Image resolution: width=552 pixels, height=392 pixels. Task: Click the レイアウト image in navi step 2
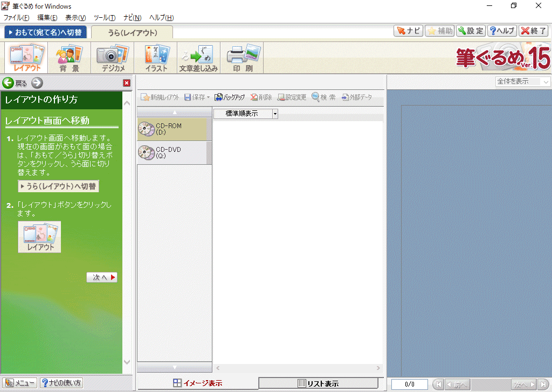click(x=39, y=237)
